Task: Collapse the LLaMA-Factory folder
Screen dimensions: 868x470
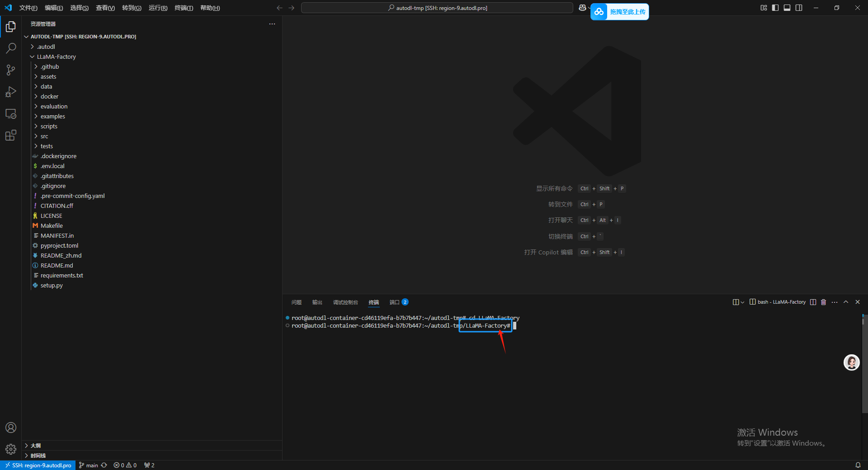Action: tap(152, 56)
